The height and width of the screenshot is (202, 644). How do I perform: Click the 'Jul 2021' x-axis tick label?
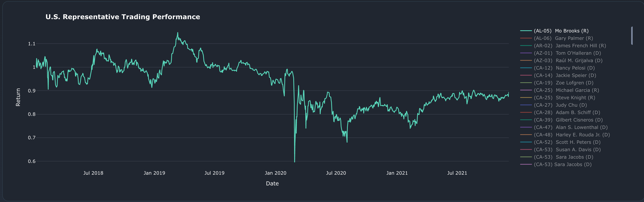(457, 173)
